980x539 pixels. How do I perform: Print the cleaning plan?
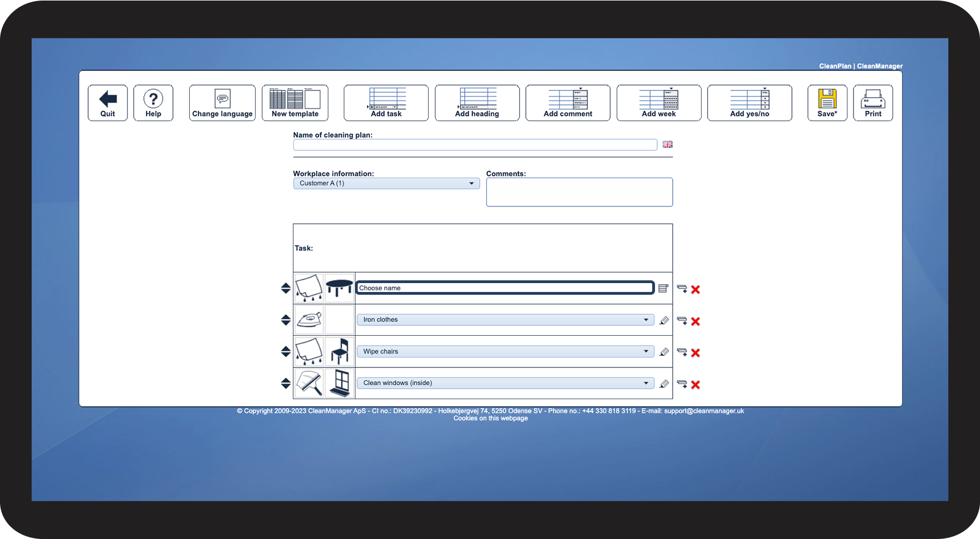point(873,103)
